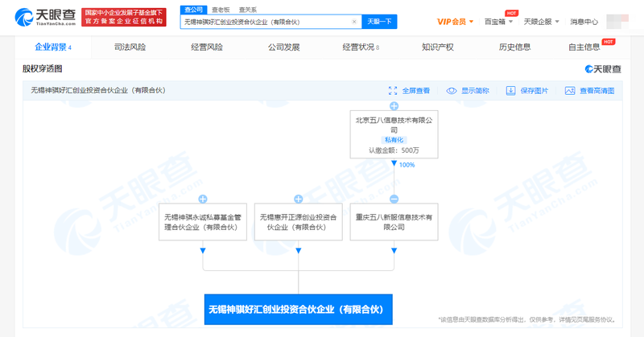Click the blue 无锡神骐好汇创业投资合伙企业 root node
The width and height of the screenshot is (644, 337).
pos(298,310)
